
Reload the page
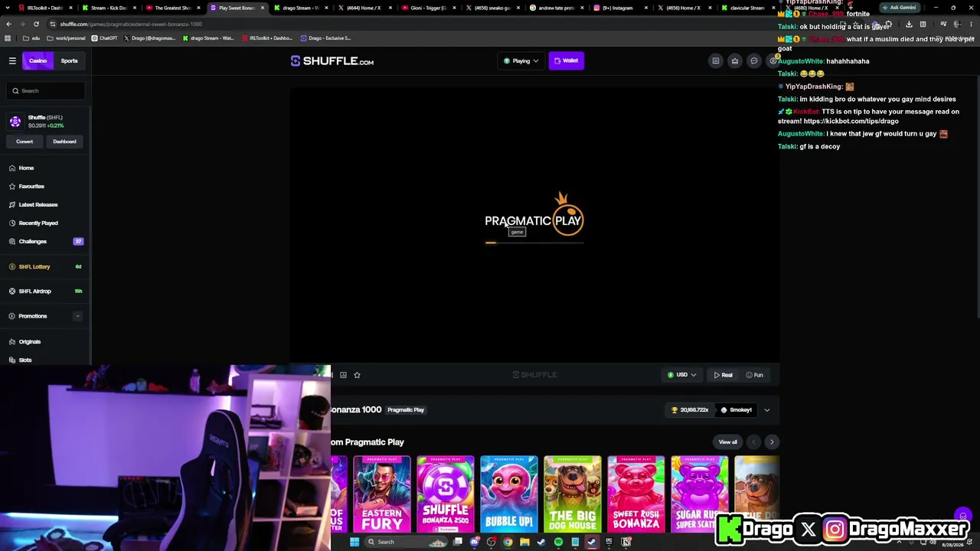(36, 24)
